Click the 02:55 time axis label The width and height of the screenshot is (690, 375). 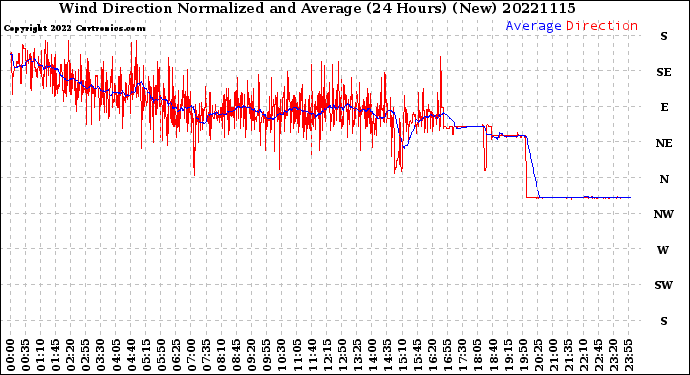tap(86, 355)
